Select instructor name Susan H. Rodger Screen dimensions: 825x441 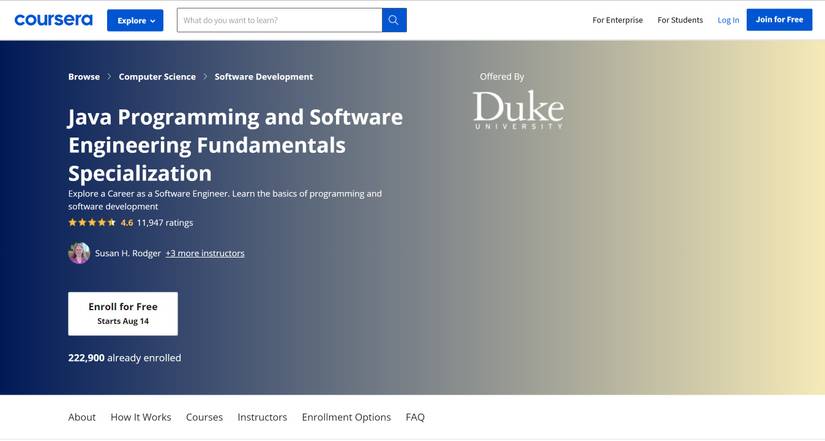pos(128,253)
